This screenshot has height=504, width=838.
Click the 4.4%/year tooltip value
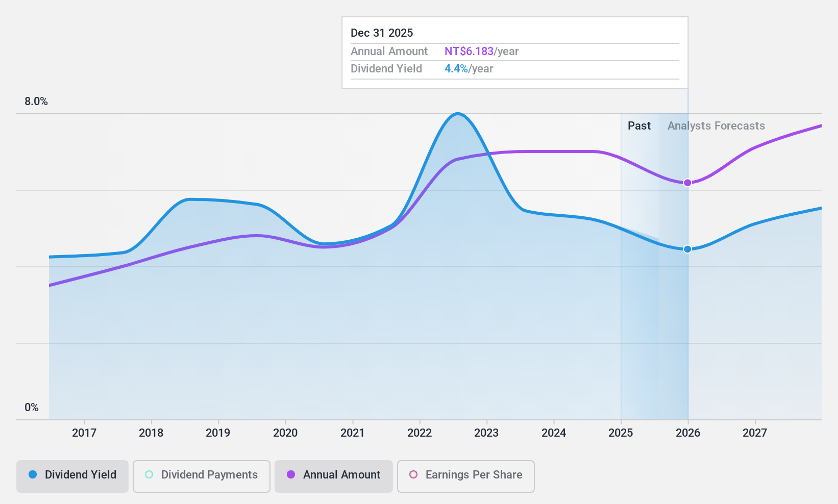469,69
